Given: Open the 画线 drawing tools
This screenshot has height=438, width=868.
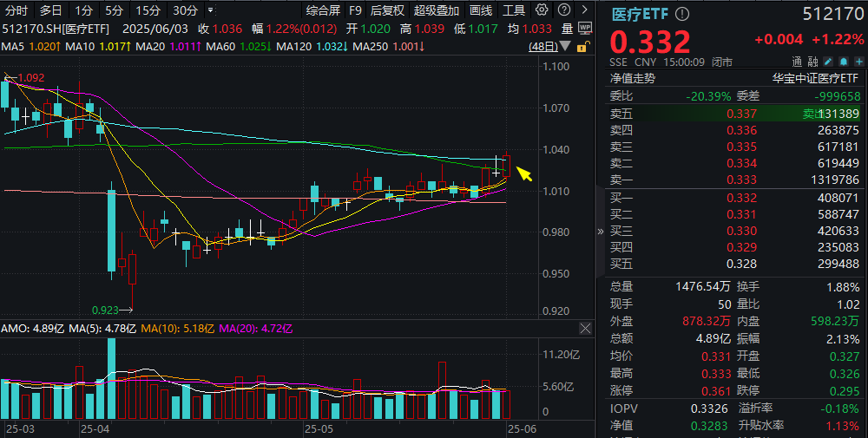Looking at the screenshot, I should (x=481, y=10).
